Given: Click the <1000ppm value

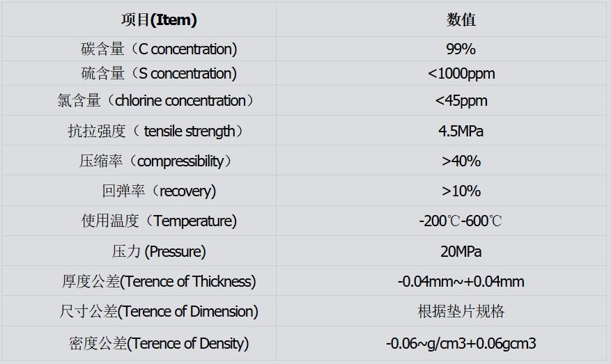Looking at the screenshot, I should point(461,73).
